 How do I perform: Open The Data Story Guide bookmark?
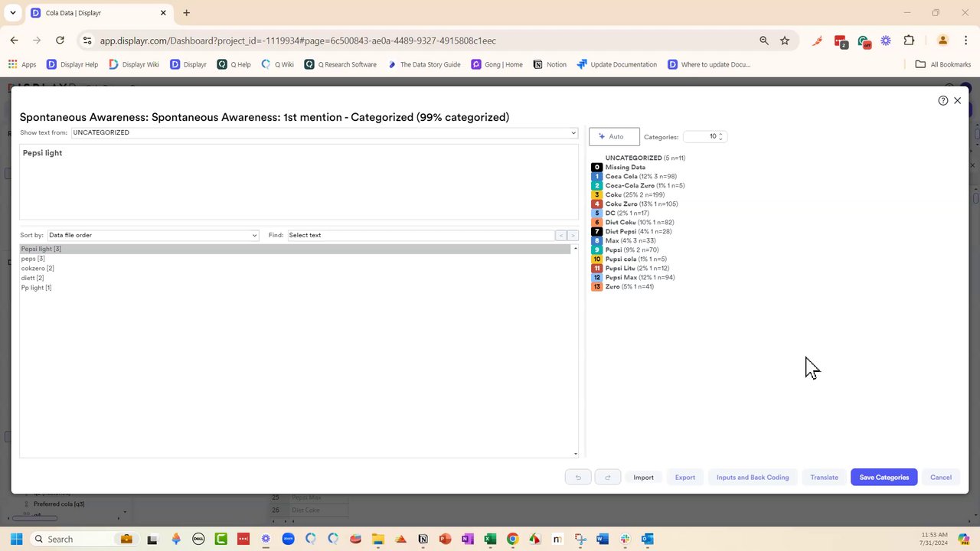424,64
